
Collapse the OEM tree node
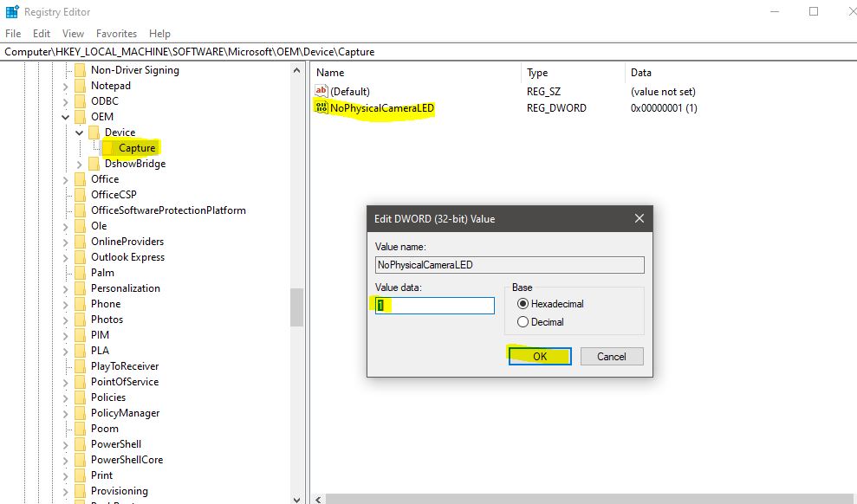click(65, 116)
